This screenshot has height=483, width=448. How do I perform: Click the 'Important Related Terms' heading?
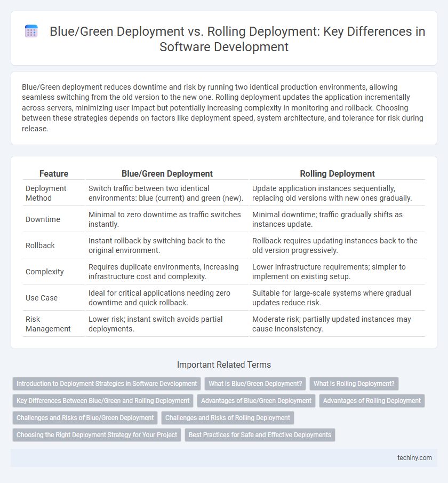coord(224,365)
